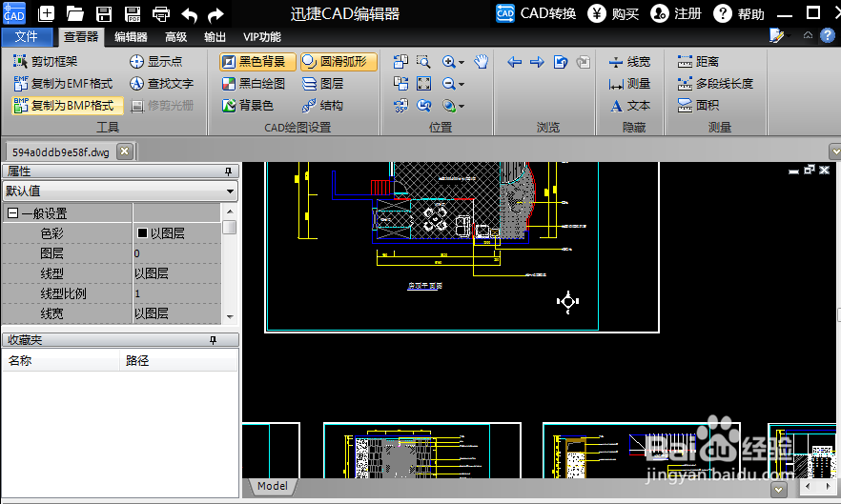Open the 默认值 properties dropdown

[x=120, y=191]
